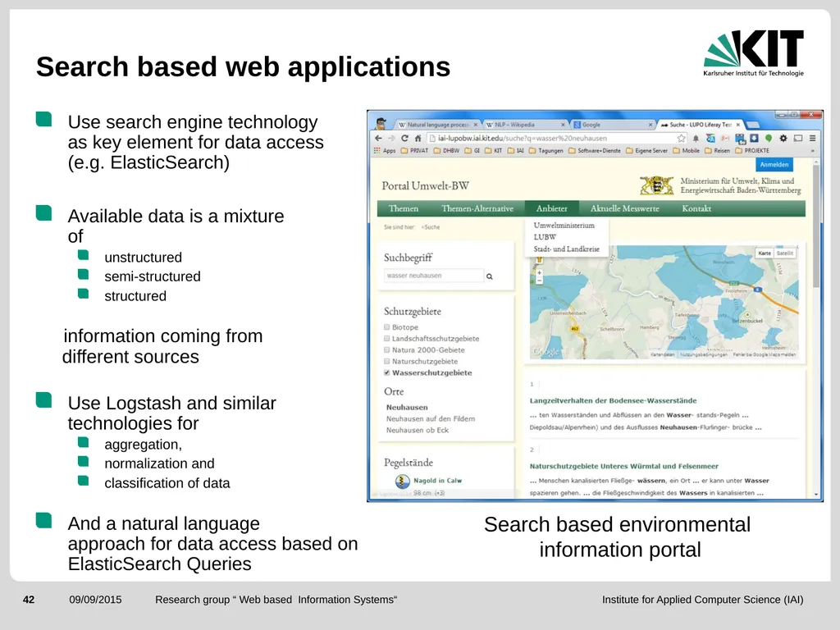Zoom out the map with minus
The width and height of the screenshot is (840, 630).
pos(540,281)
